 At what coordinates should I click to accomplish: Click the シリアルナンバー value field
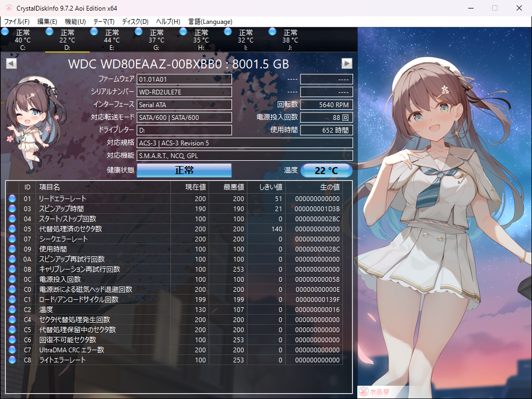[184, 92]
